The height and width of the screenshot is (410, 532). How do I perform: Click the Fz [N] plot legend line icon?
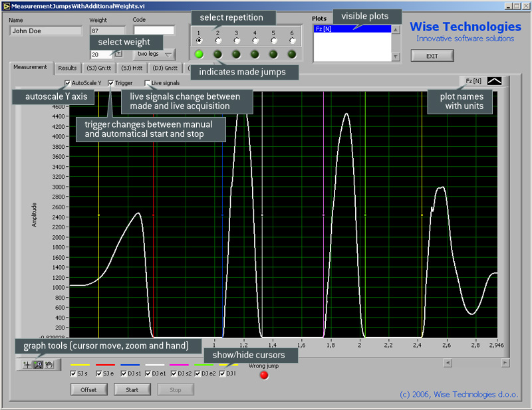pos(494,81)
